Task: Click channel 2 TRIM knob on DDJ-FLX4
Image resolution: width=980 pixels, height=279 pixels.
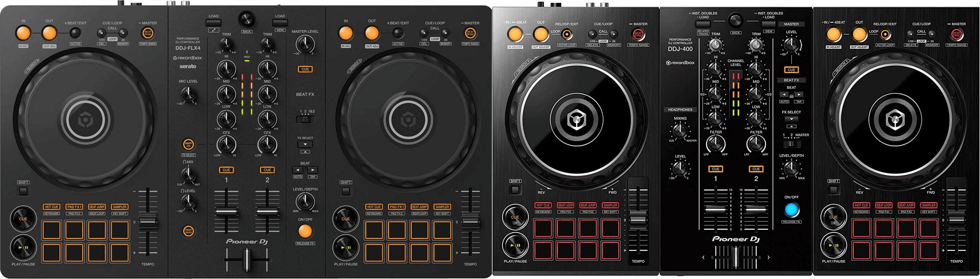Action: click(x=268, y=45)
